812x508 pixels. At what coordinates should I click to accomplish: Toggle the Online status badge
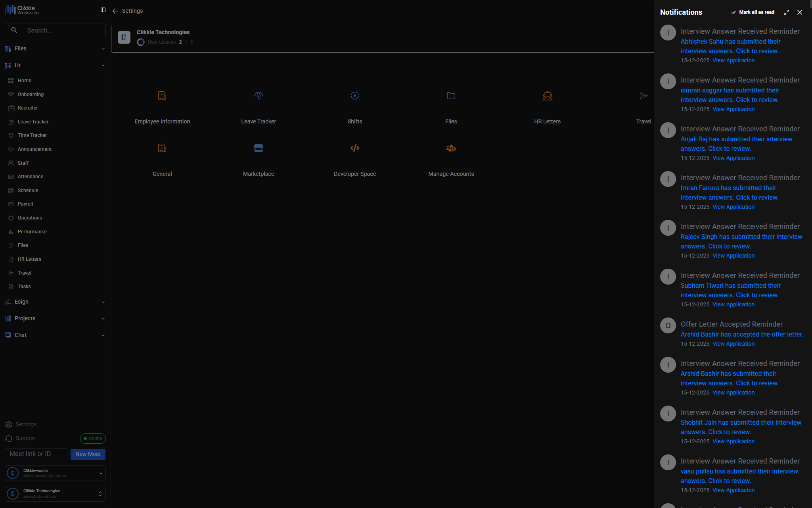tap(93, 439)
